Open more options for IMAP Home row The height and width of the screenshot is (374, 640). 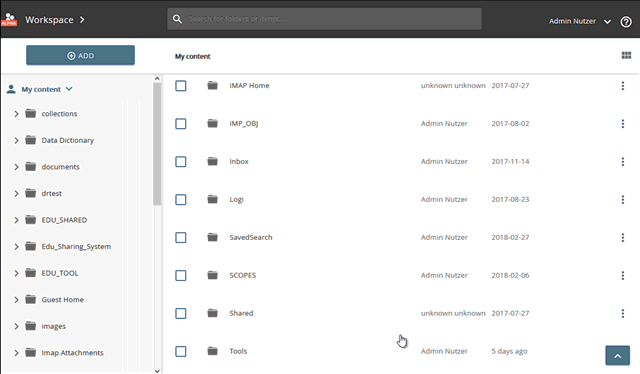[622, 86]
